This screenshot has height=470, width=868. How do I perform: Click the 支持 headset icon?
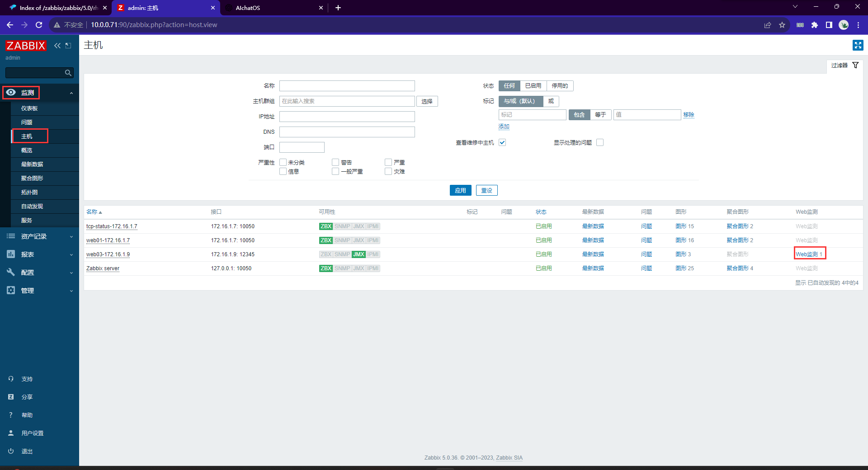pos(11,379)
